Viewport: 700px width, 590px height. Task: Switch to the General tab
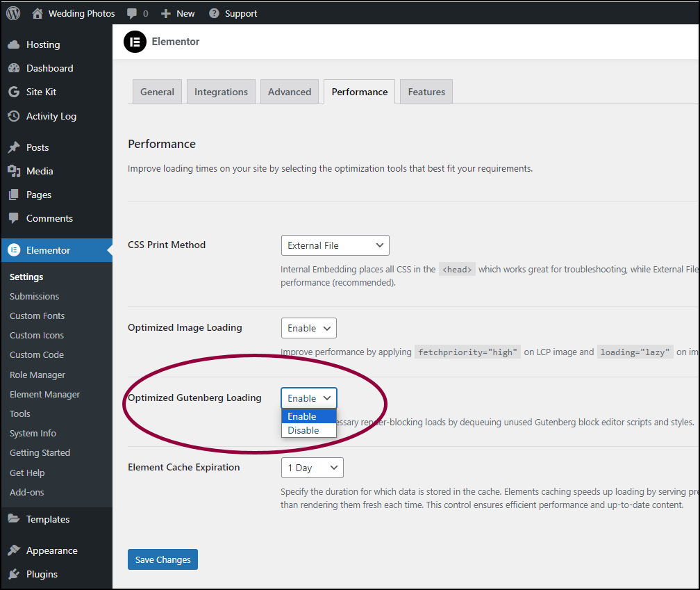click(x=157, y=92)
